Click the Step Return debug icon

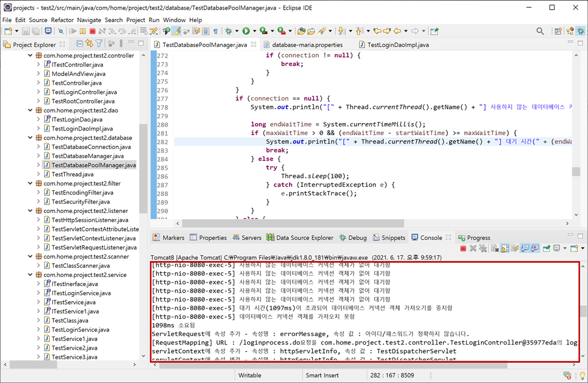133,31
